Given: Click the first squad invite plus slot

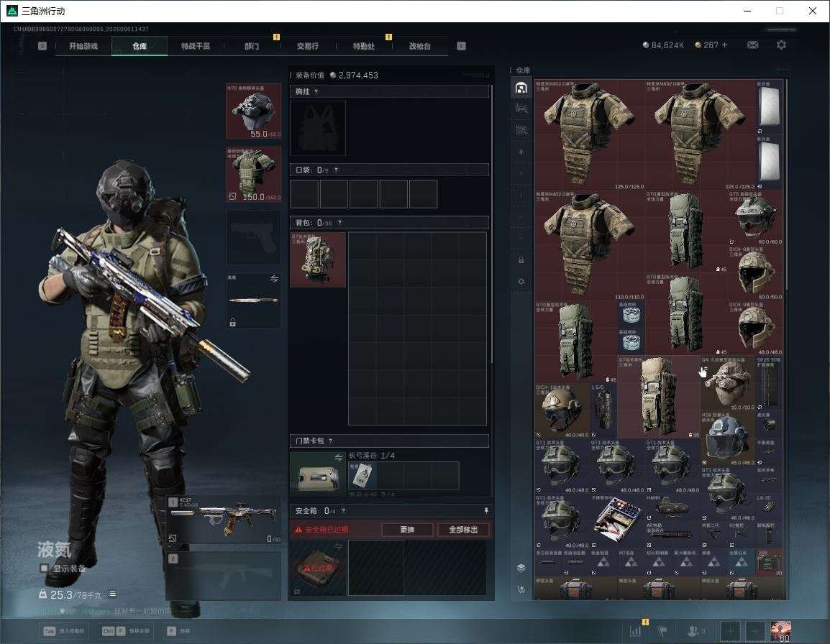Looking at the screenshot, I should [730, 631].
